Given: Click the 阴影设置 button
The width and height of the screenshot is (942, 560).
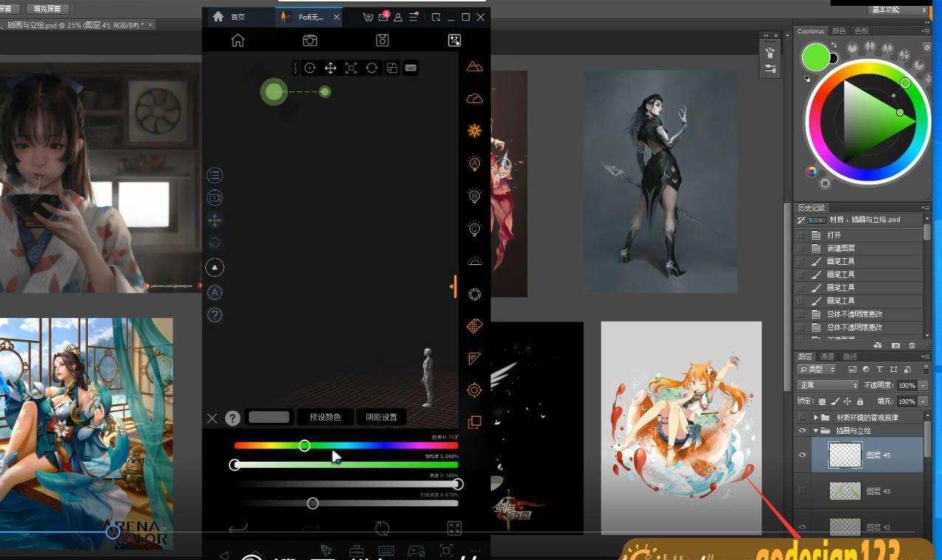Looking at the screenshot, I should (382, 418).
